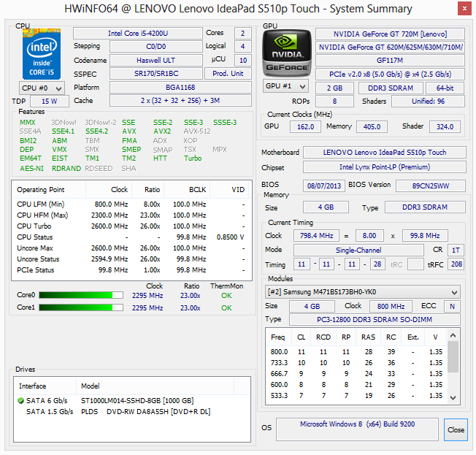The width and height of the screenshot is (476, 455).
Task: Click the Haswell ULT codename field
Action: [156, 60]
